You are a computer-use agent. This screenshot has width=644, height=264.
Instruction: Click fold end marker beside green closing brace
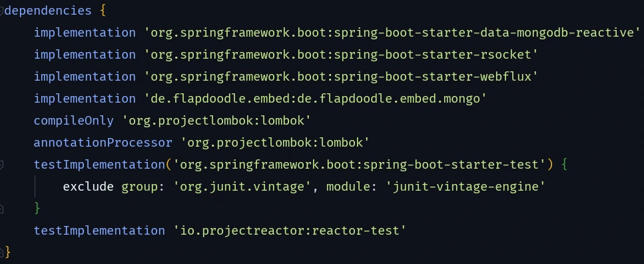tap(1, 209)
